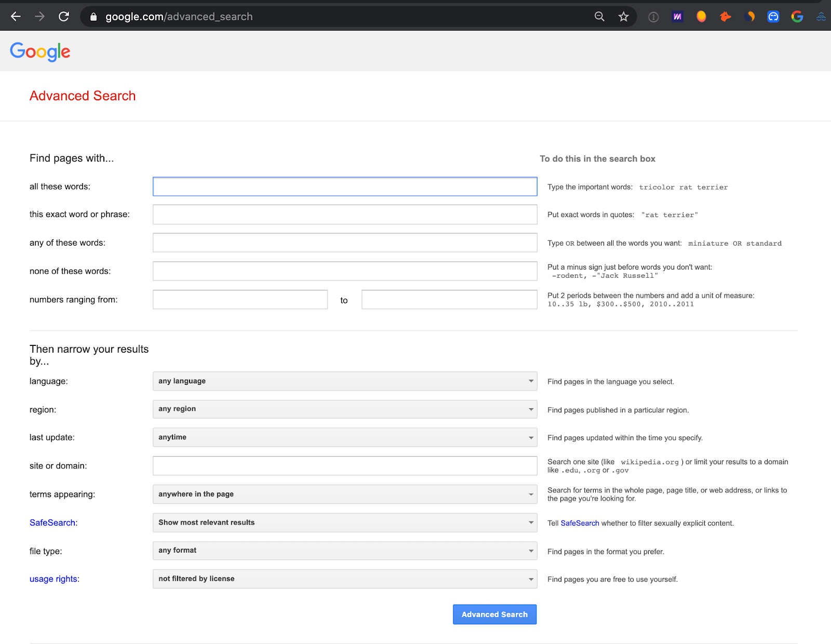Image resolution: width=831 pixels, height=644 pixels.
Task: Open the red fox-shaped extension icon
Action: coord(725,17)
